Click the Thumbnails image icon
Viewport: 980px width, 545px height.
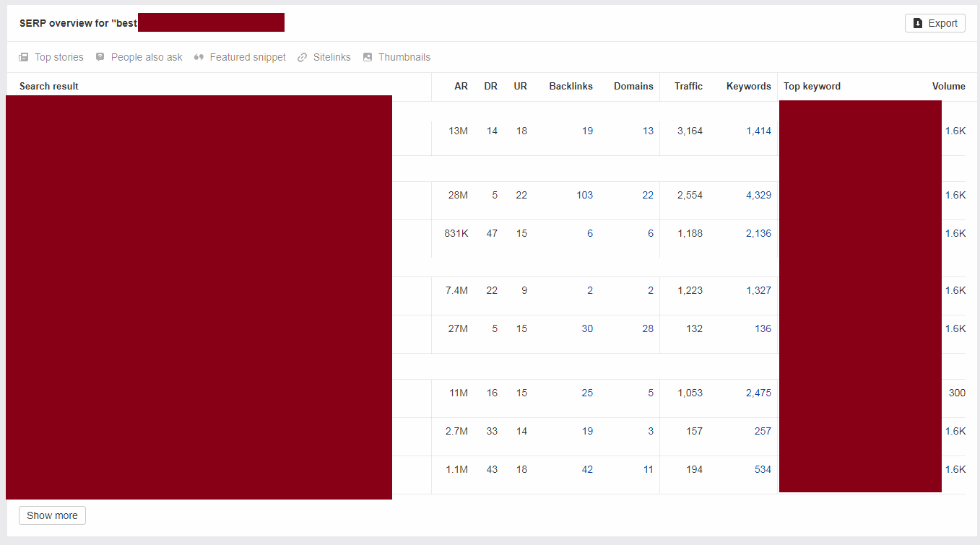point(368,57)
